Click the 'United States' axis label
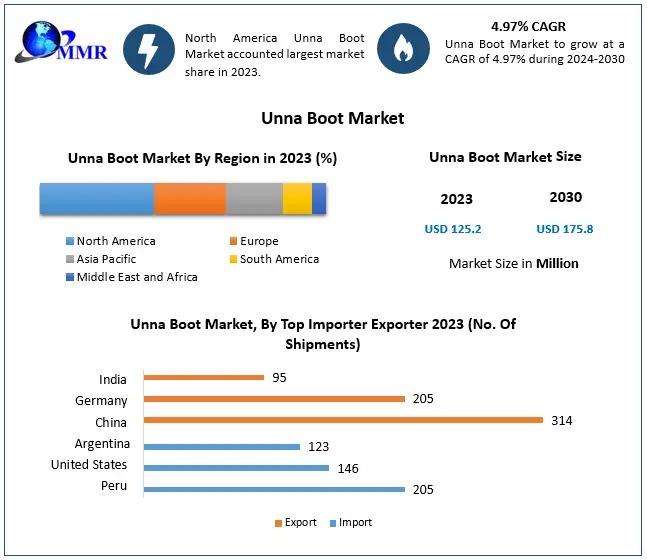 [x=89, y=465]
